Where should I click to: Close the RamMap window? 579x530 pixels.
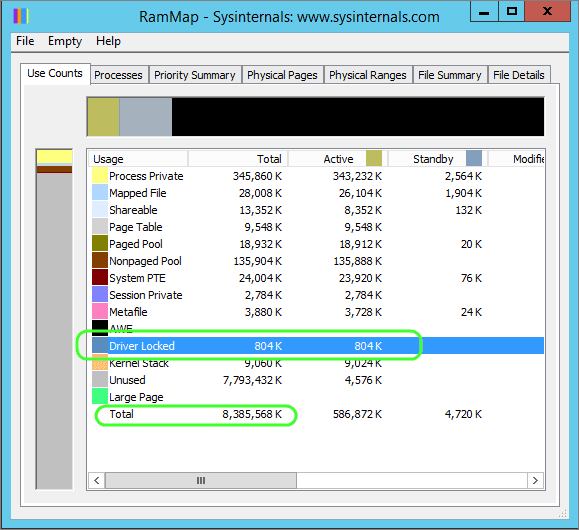548,11
